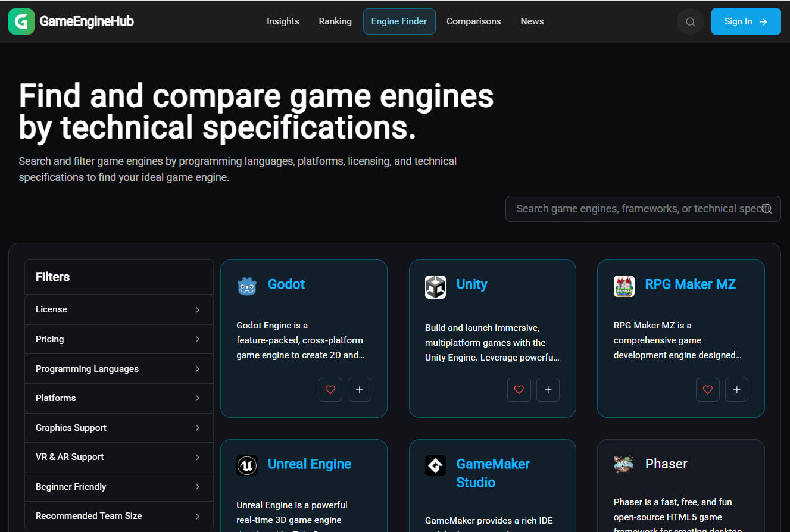The height and width of the screenshot is (532, 790).
Task: Toggle the Unity favorite heart
Action: pos(519,390)
